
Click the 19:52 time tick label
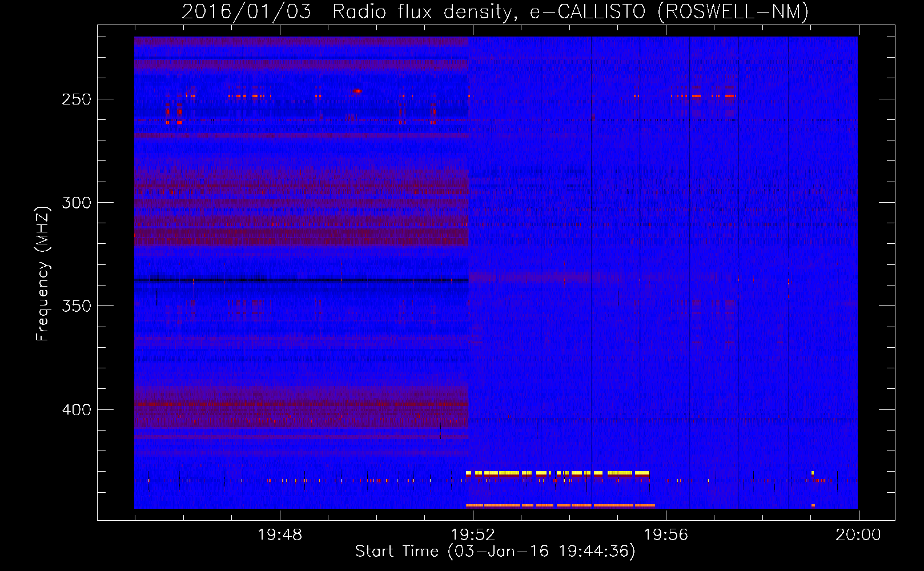(x=473, y=535)
